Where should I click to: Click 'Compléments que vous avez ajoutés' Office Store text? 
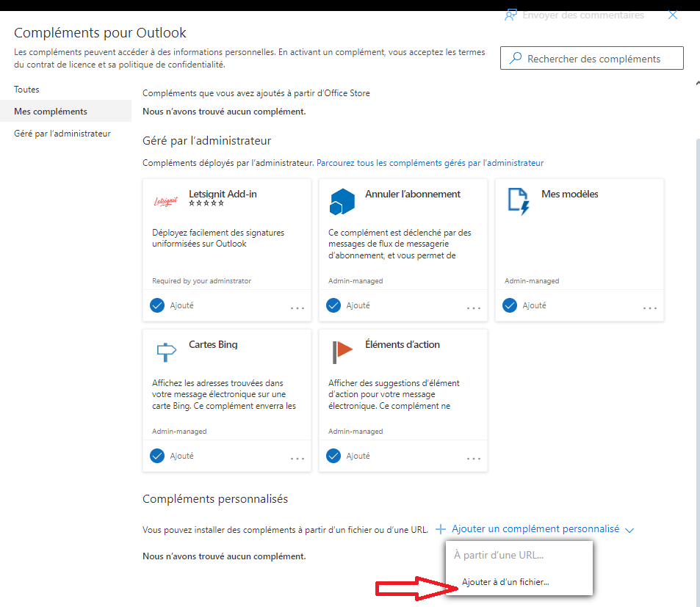tap(256, 93)
